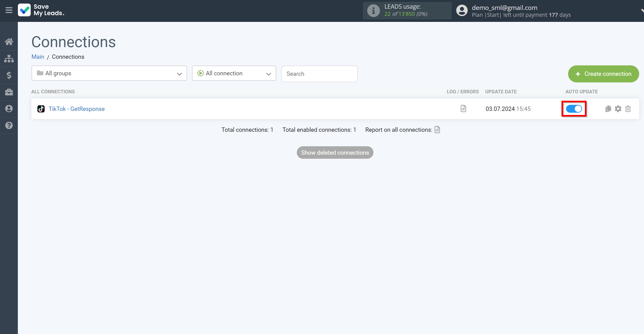Click the TikTok - GetResponse link
The height and width of the screenshot is (334, 644).
pos(77,109)
